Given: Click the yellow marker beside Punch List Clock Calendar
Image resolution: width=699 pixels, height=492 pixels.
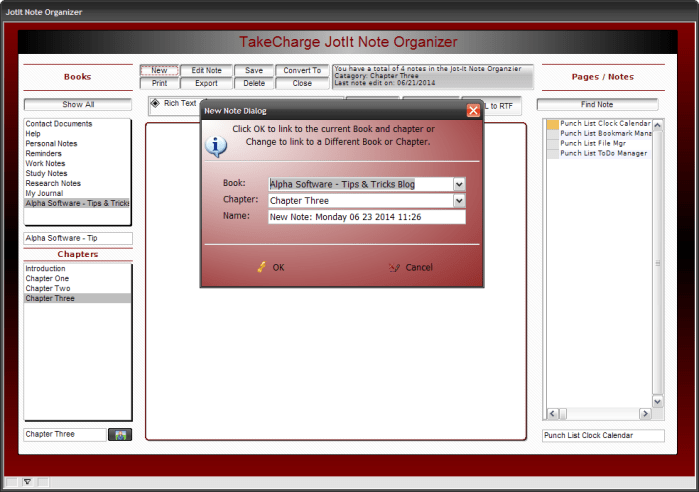Looking at the screenshot, I should [553, 124].
